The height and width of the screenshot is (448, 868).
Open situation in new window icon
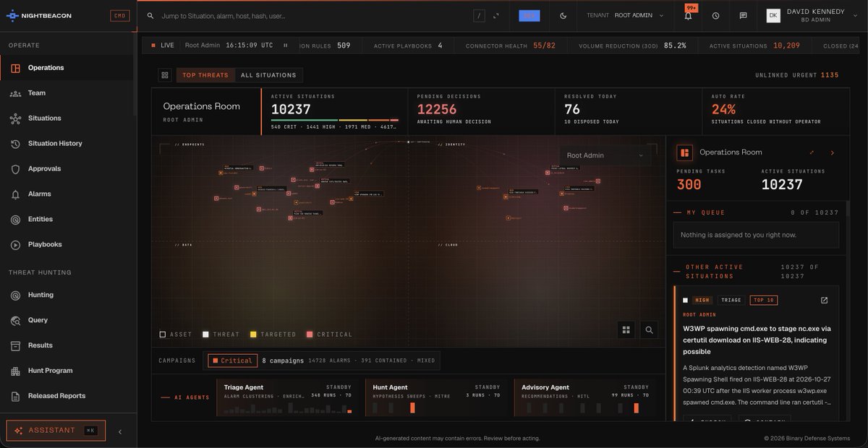824,300
